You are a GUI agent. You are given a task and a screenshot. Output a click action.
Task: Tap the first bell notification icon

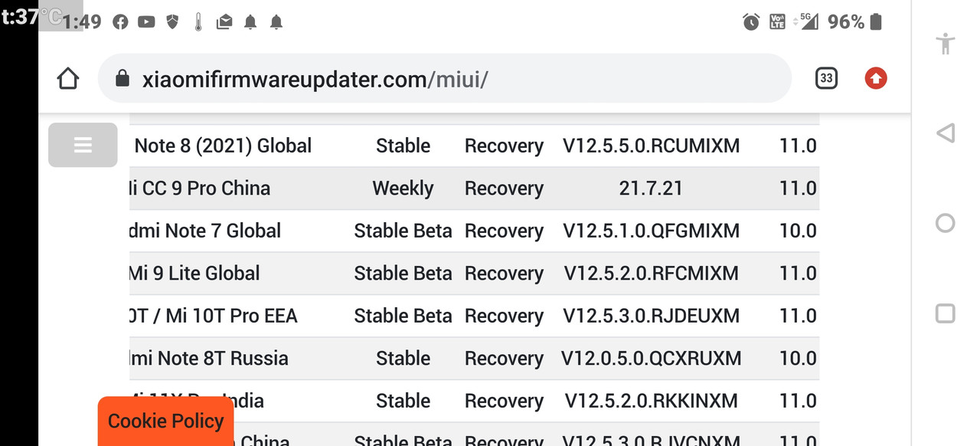250,22
